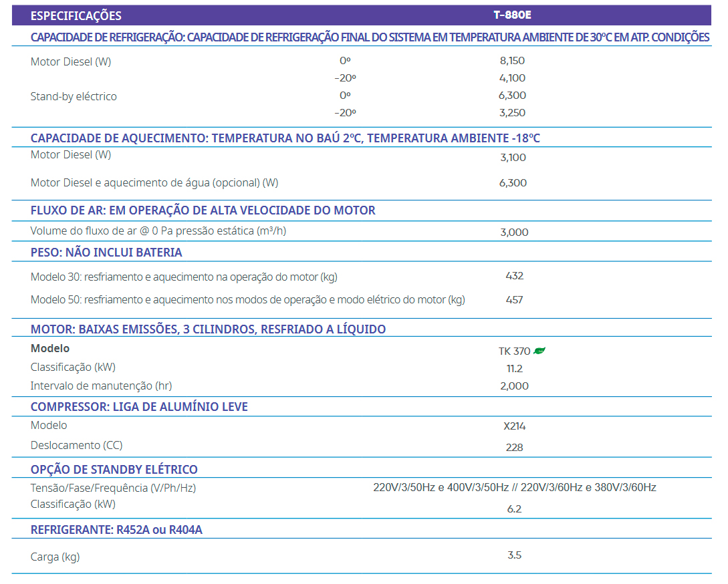Click the Intervalo de manutenção (hr) label

[102, 386]
